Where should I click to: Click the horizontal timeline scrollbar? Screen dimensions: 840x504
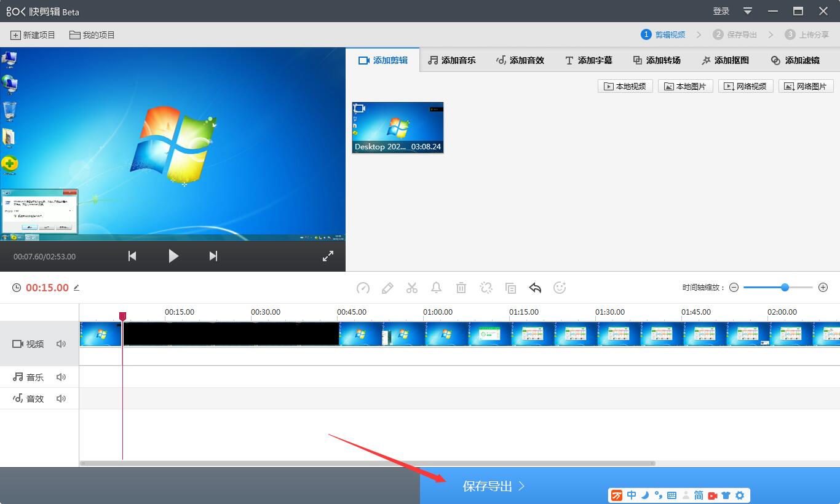tap(368, 463)
